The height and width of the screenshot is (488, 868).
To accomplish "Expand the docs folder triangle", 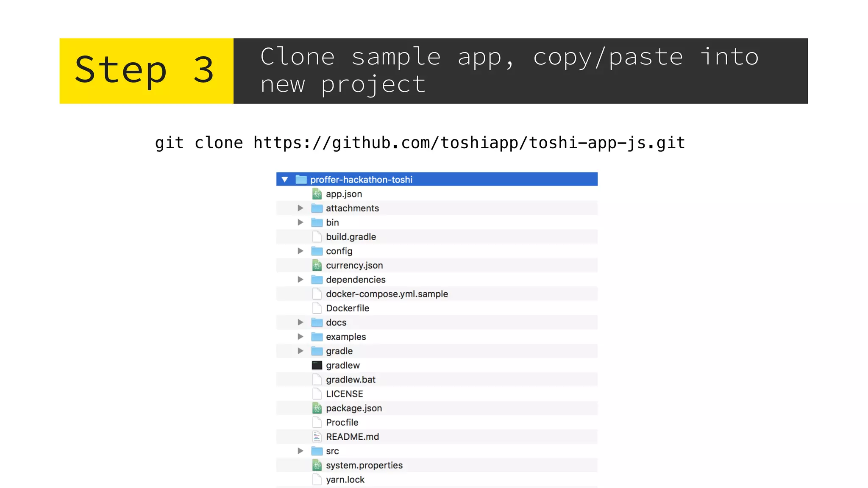I will [x=300, y=322].
